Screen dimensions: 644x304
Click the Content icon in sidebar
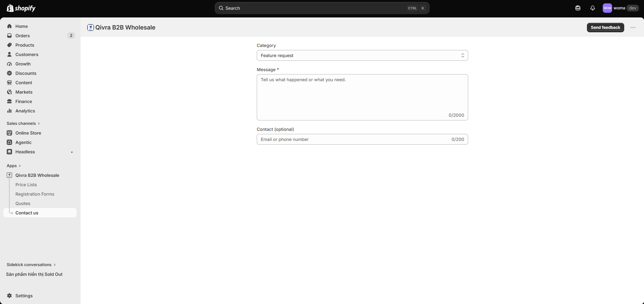point(9,83)
